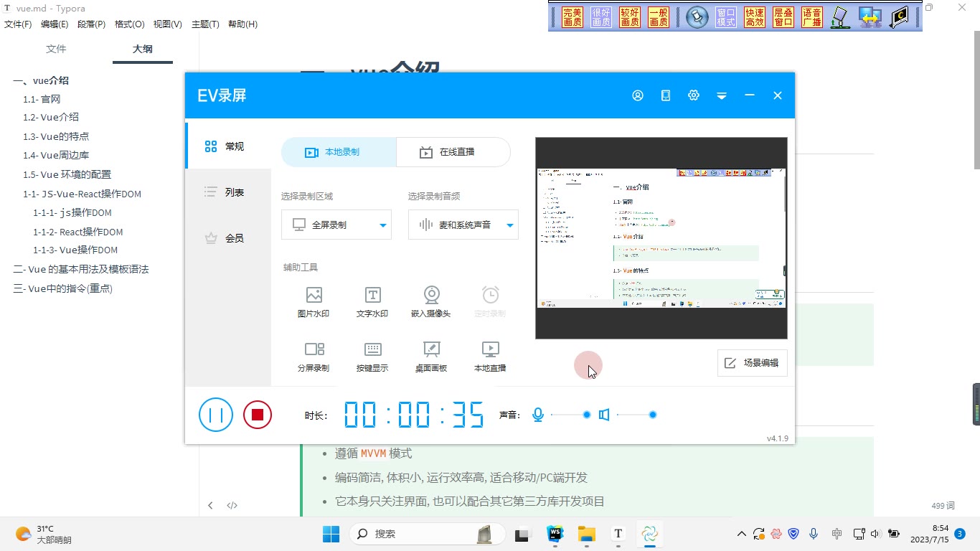
Task: Open the 文字水印 text watermark tool
Action: (372, 302)
